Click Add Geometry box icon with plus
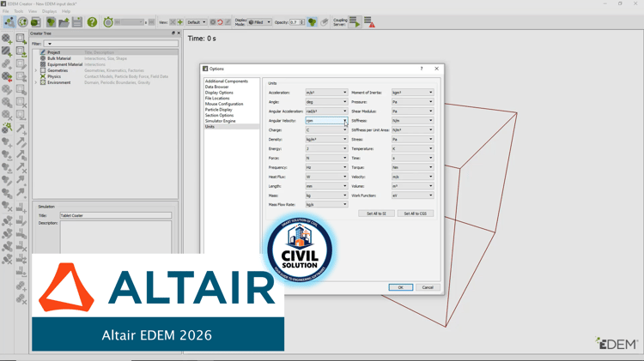Viewport: 644px width, 361px height. (x=21, y=39)
